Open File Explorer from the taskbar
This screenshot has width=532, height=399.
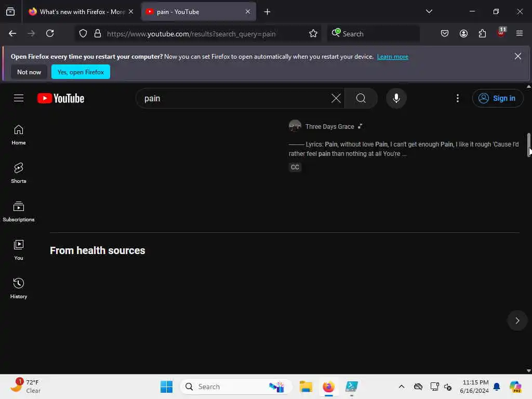pos(305,387)
